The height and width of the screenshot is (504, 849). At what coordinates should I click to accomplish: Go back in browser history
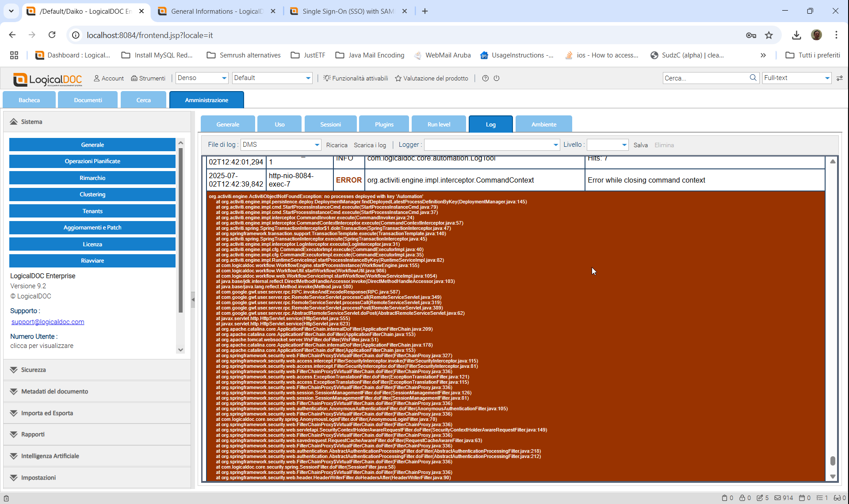pos(12,35)
